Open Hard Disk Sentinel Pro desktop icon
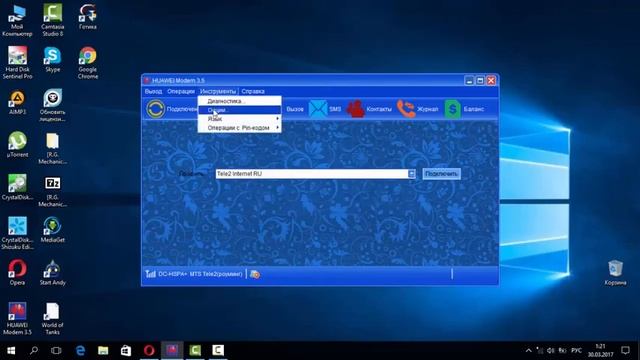640x360 pixels. coord(17,62)
